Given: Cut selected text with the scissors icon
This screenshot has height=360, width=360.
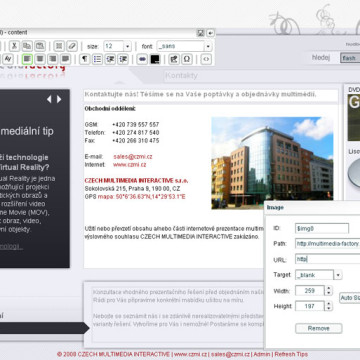Looking at the screenshot, I should tap(14, 46).
